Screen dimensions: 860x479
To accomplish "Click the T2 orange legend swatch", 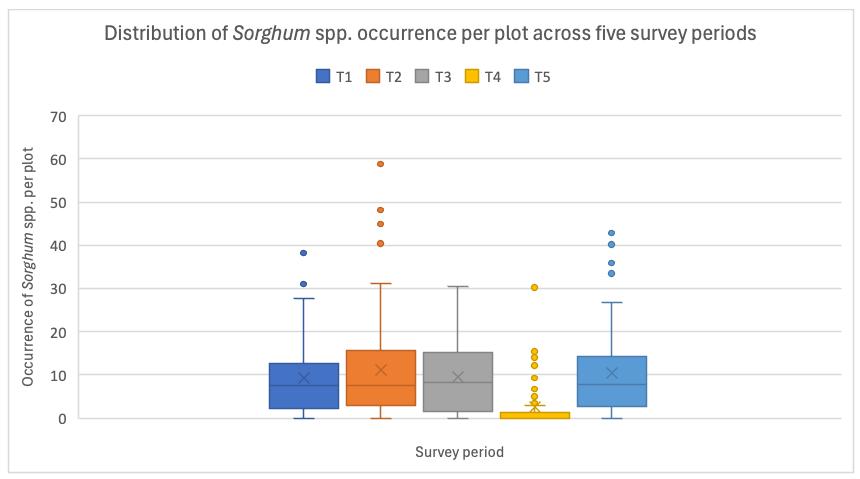I will (373, 76).
